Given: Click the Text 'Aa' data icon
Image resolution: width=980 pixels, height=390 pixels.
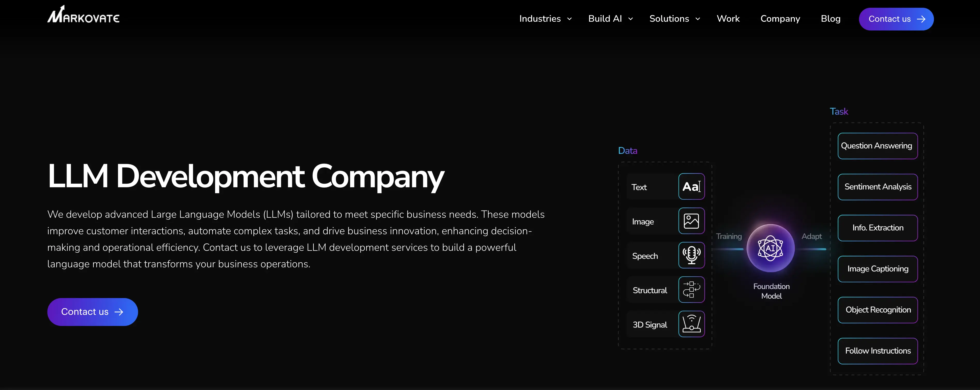Looking at the screenshot, I should coord(691,187).
